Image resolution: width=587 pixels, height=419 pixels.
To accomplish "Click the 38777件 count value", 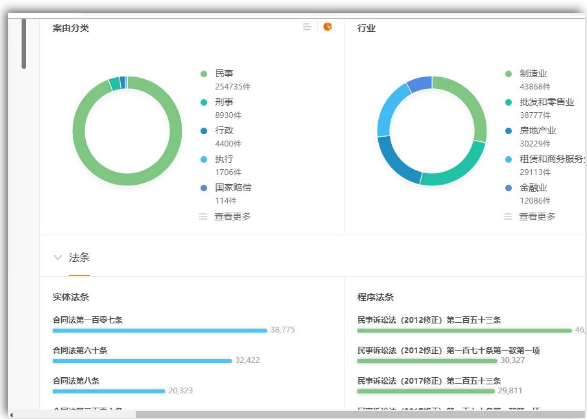I will (535, 115).
